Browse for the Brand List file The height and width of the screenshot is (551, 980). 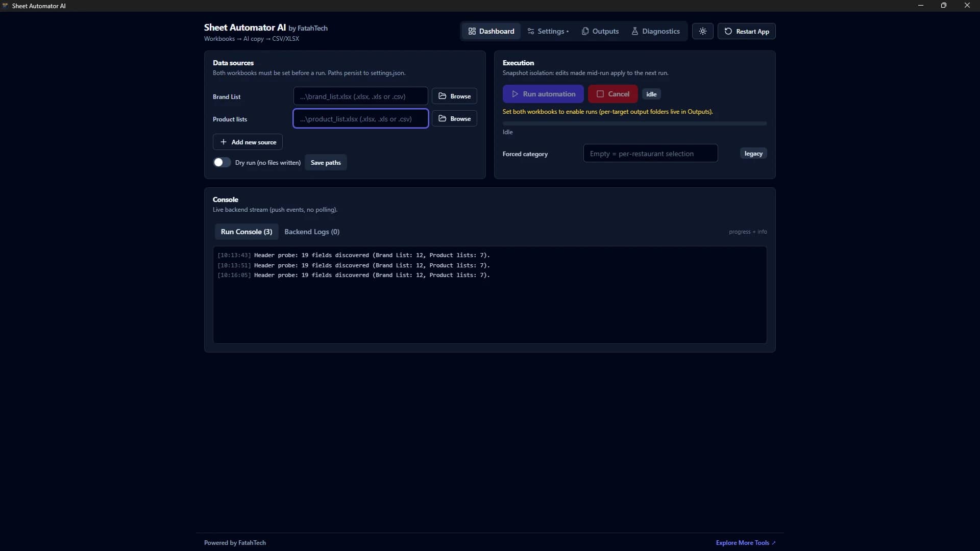pyautogui.click(x=454, y=96)
